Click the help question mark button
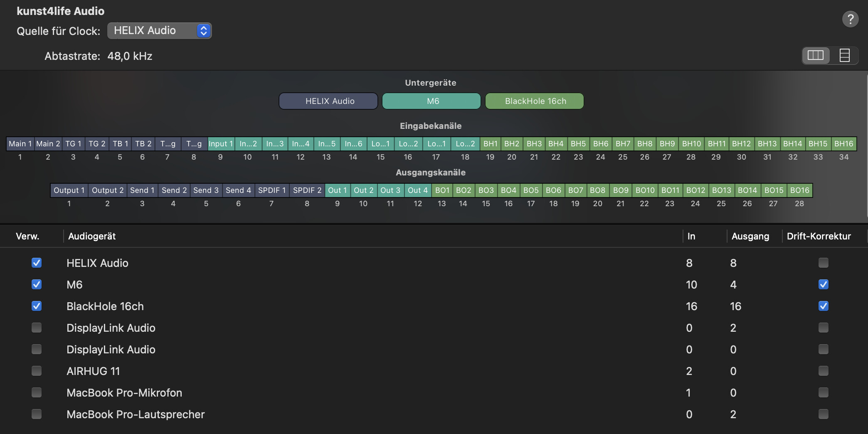 pyautogui.click(x=850, y=19)
